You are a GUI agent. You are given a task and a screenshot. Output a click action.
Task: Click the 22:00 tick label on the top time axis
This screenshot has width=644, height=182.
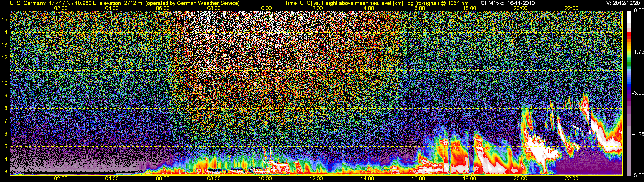[x=571, y=8]
